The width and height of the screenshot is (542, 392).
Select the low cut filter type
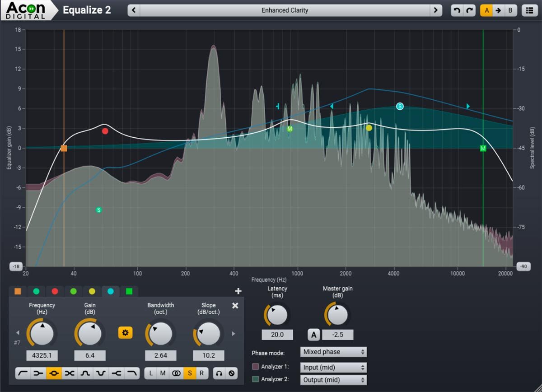point(23,373)
